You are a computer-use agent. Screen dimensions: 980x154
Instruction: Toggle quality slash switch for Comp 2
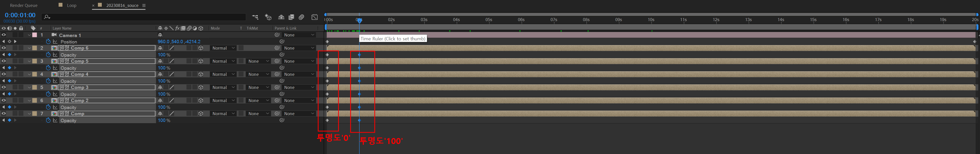pyautogui.click(x=172, y=100)
